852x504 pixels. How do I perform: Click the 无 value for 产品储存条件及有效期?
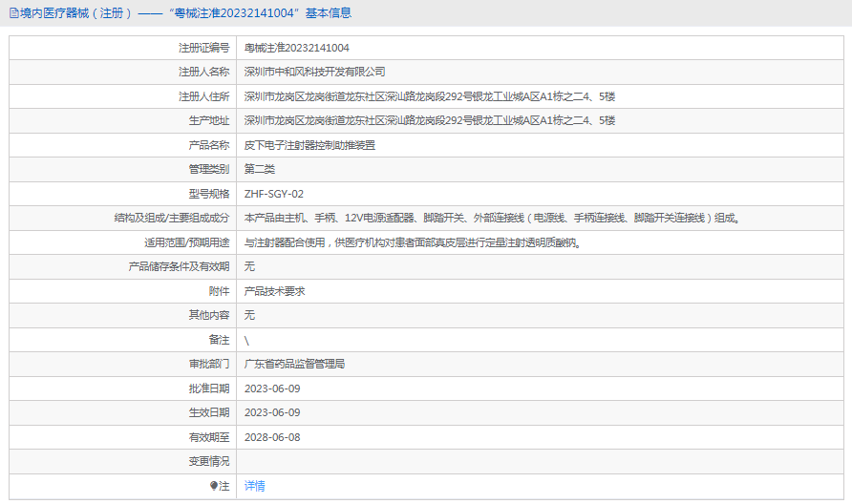(249, 266)
